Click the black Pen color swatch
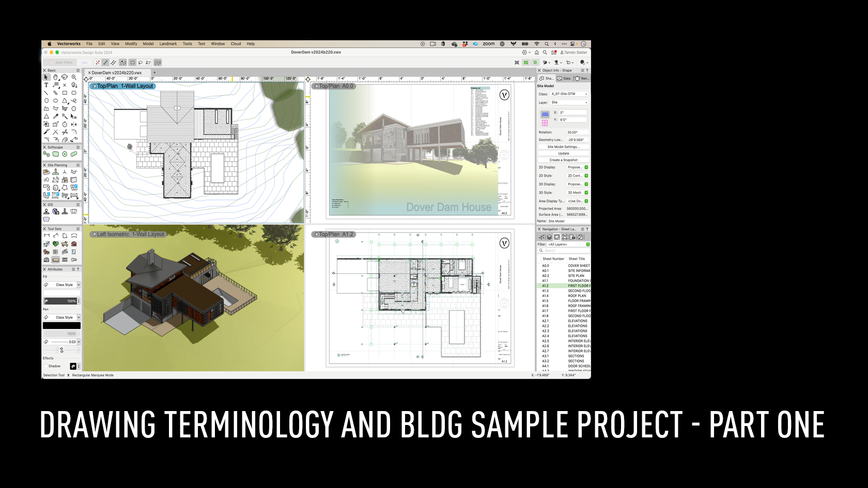The width and height of the screenshot is (868, 488). pos(61,325)
